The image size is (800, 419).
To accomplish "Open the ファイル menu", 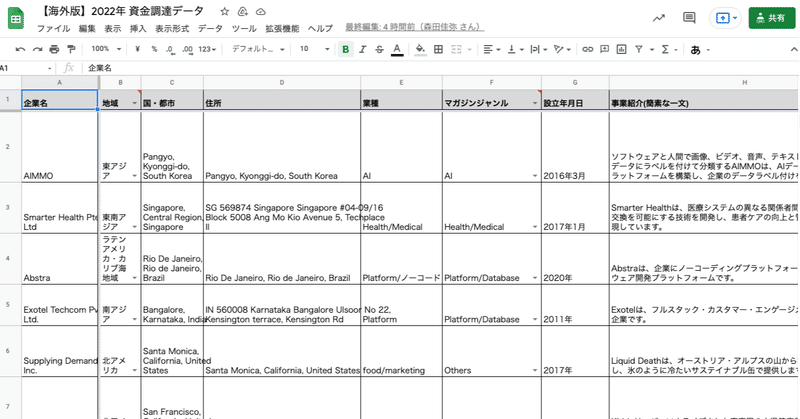I will (54, 28).
